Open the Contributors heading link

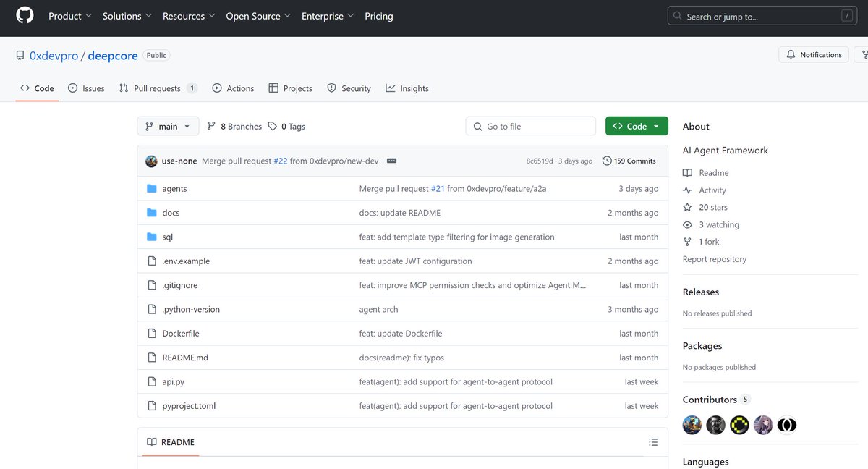717,400
